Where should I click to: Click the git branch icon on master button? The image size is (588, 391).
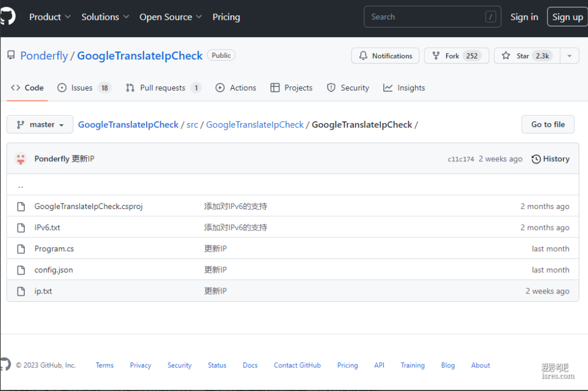point(21,125)
